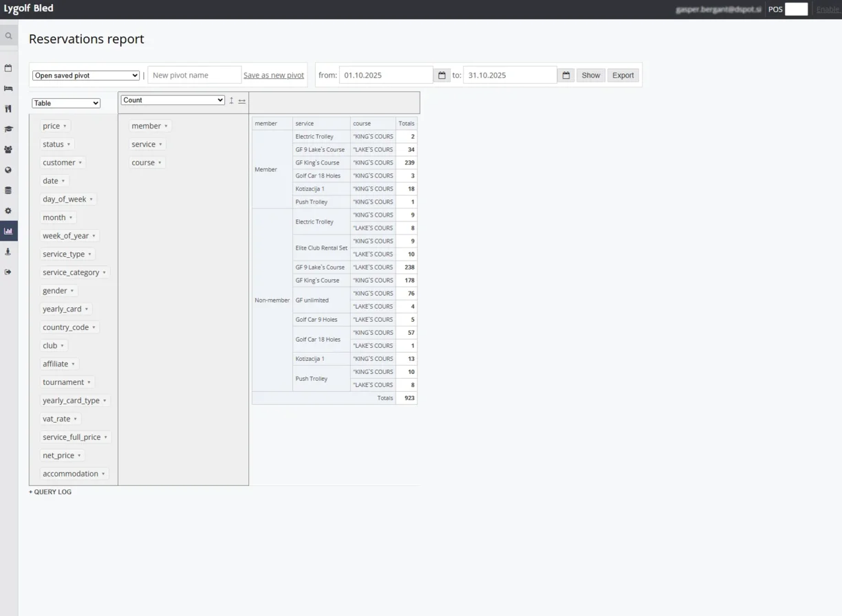This screenshot has height=616, width=842.
Task: Click the graduation cap icon in sidebar
Action: coord(8,129)
